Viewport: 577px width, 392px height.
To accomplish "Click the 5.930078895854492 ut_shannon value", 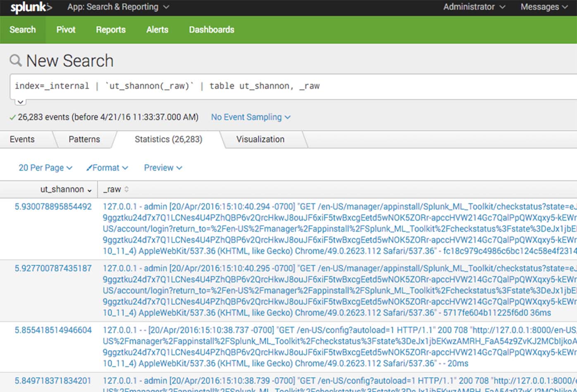I will point(53,207).
